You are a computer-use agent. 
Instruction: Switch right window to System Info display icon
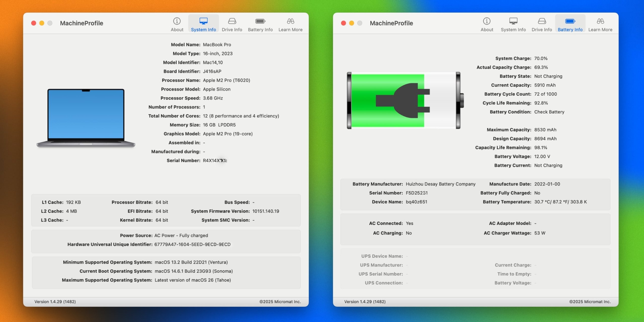pos(513,21)
